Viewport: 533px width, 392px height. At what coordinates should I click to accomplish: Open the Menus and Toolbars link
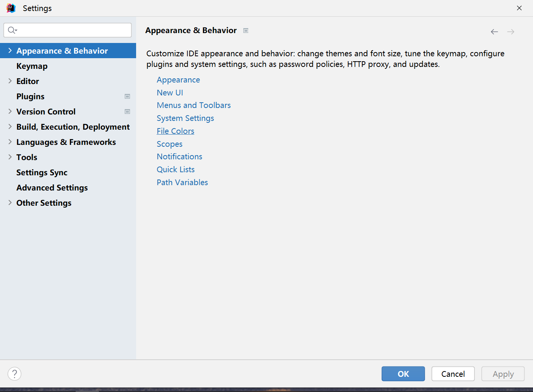tap(194, 105)
